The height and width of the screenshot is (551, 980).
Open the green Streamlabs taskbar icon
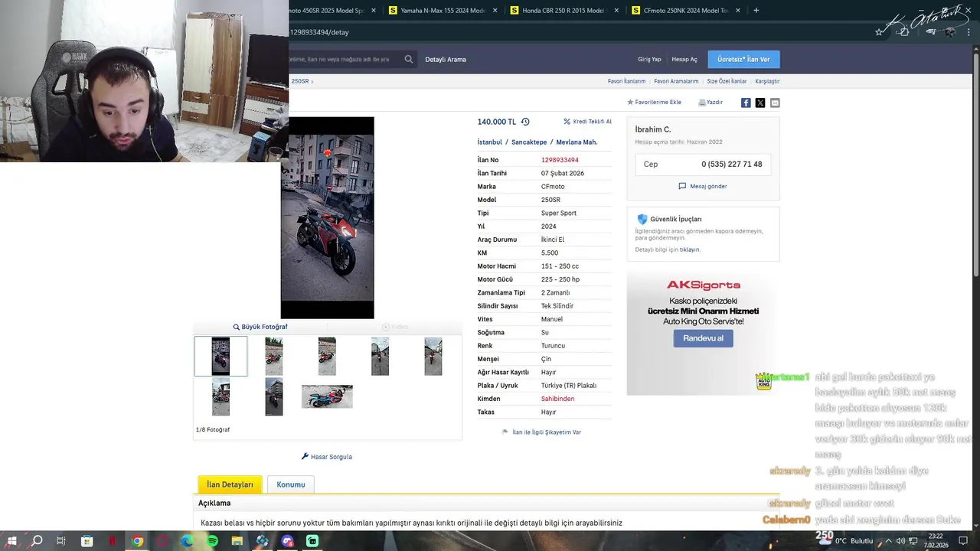pos(312,541)
